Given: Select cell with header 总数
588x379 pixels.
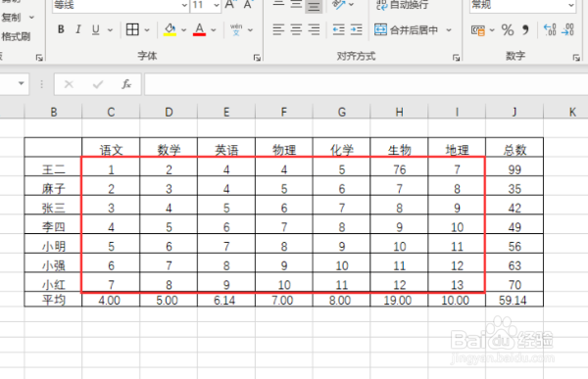Looking at the screenshot, I should [514, 148].
